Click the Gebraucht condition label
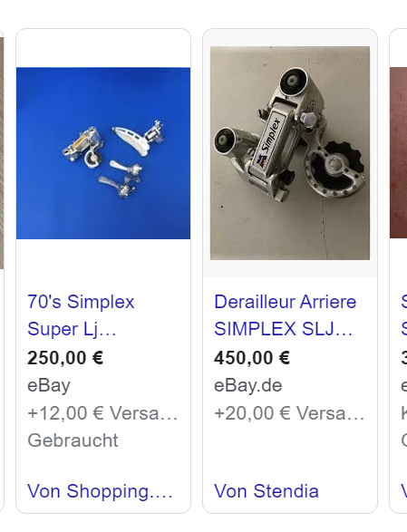This screenshot has width=407, height=532. pyautogui.click(x=73, y=440)
